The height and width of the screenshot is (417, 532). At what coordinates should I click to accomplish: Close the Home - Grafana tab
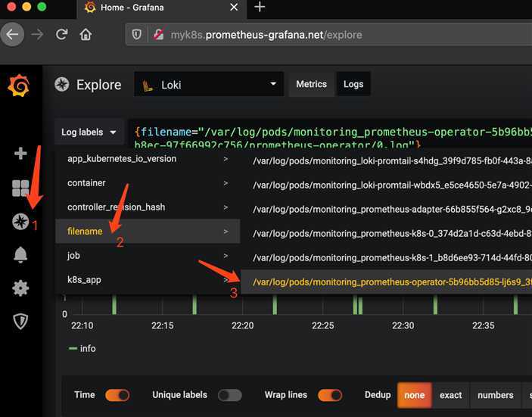(x=234, y=7)
